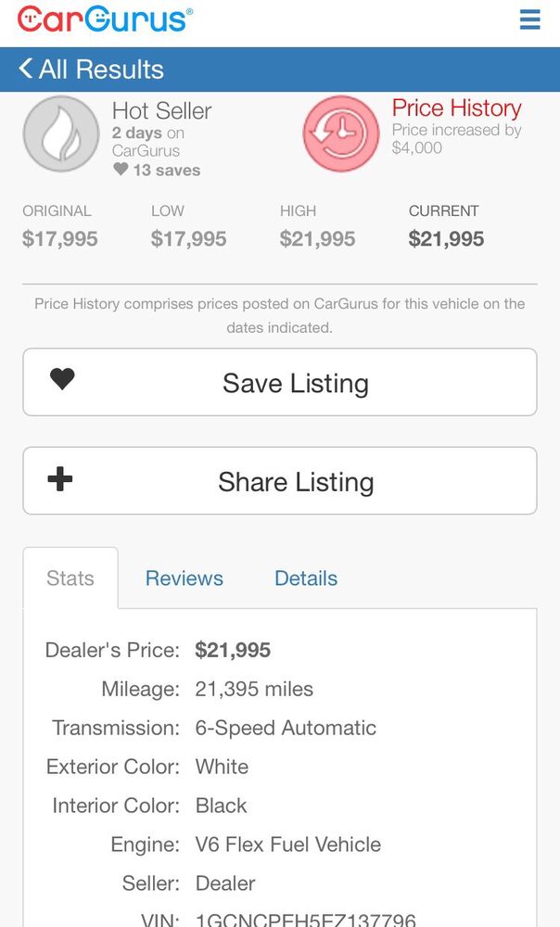Go back to All Results

coord(100,70)
